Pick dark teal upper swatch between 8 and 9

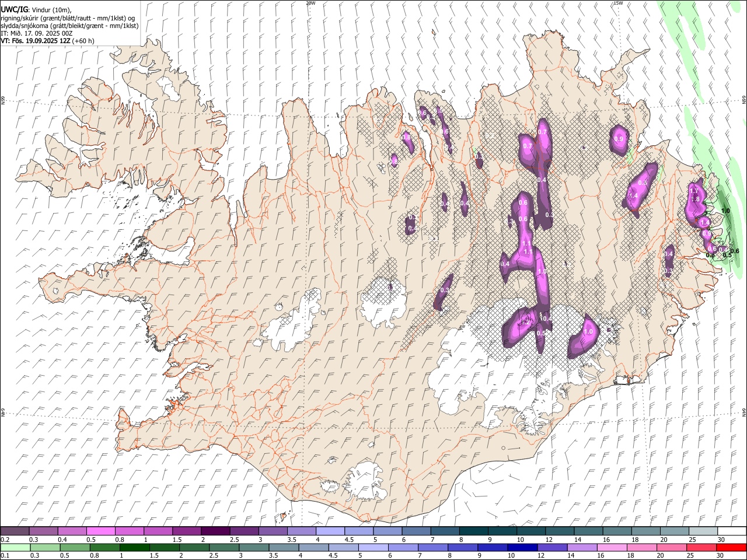tap(474, 531)
